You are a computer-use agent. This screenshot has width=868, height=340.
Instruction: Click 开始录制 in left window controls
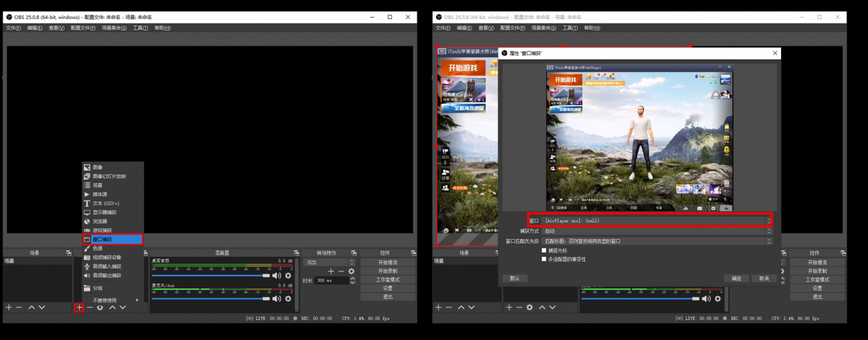coord(388,271)
